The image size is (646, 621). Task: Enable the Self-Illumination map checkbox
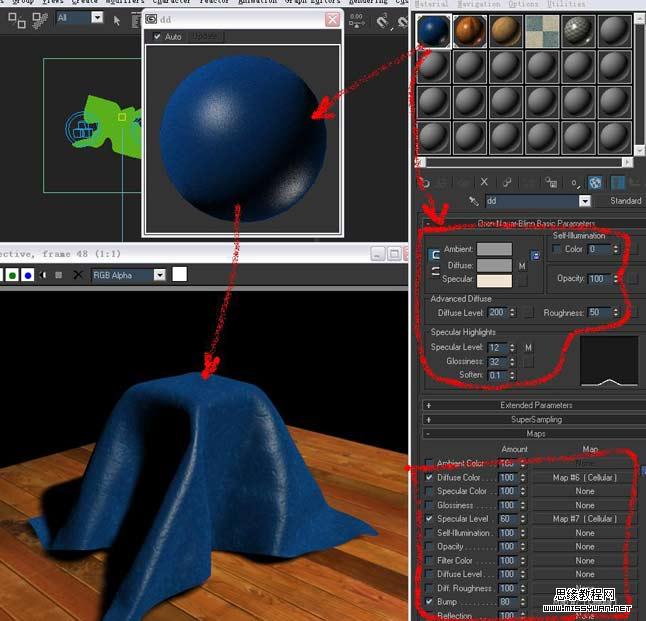pos(429,533)
